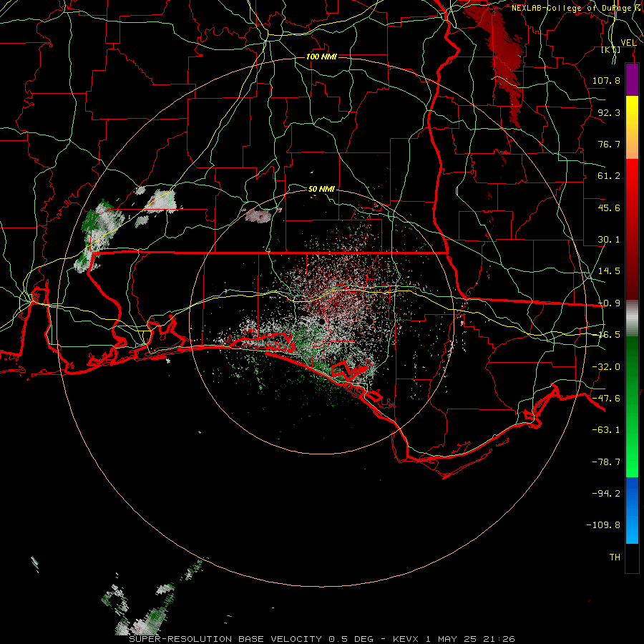The width and height of the screenshot is (644, 644).
Task: Select the 61.2 value on the velocity scale
Action: click(x=609, y=176)
